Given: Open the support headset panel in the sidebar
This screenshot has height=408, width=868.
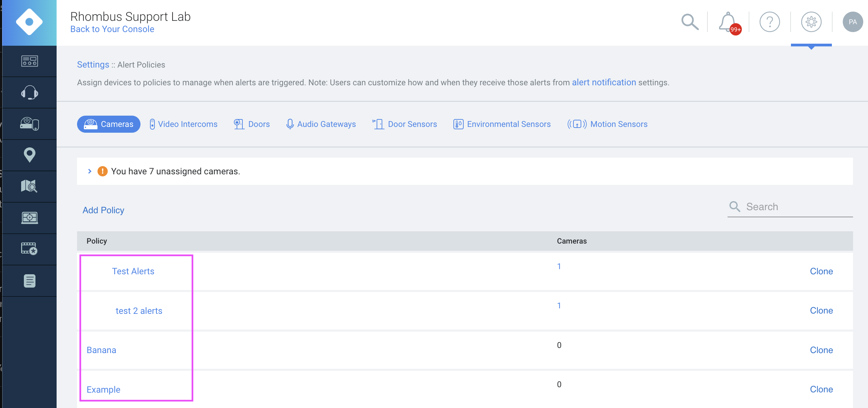Looking at the screenshot, I should 29,92.
